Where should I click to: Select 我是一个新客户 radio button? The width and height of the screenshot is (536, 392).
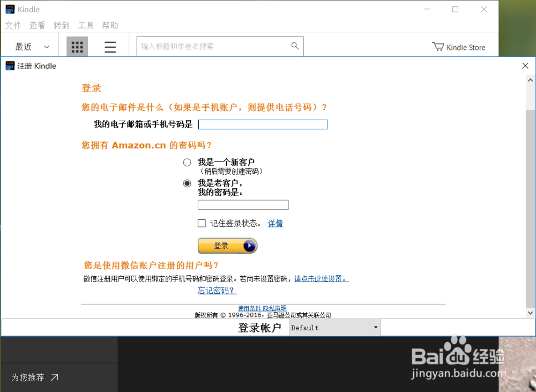click(x=187, y=162)
